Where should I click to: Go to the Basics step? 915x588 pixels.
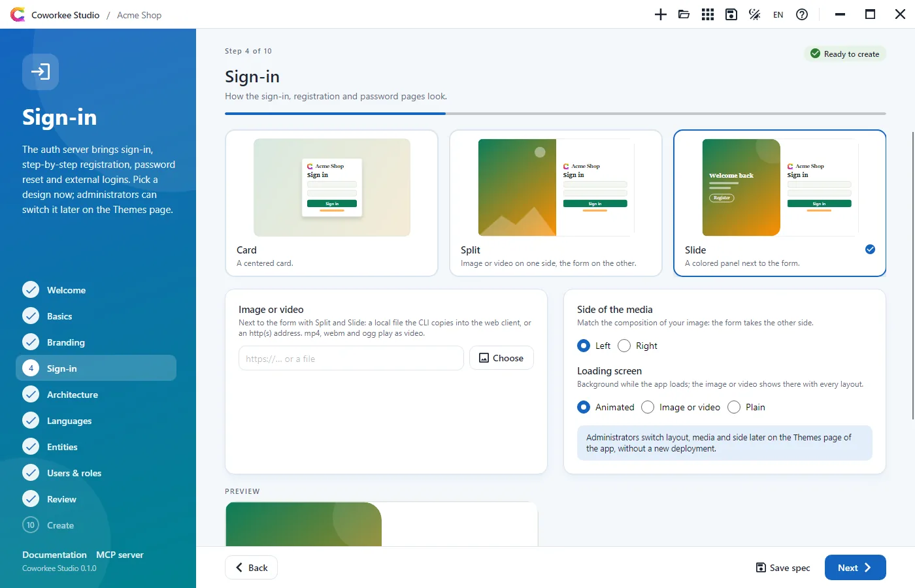[96, 316]
